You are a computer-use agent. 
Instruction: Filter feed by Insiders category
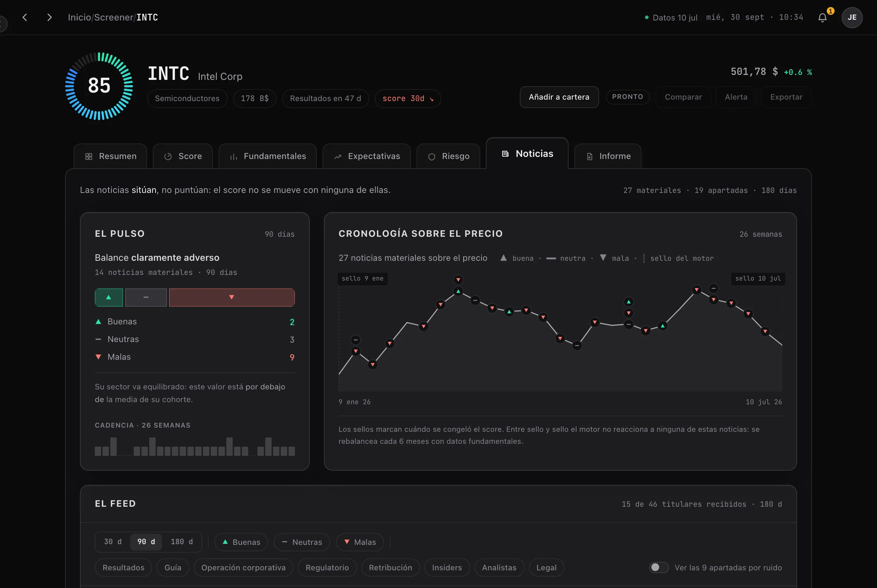pyautogui.click(x=447, y=568)
